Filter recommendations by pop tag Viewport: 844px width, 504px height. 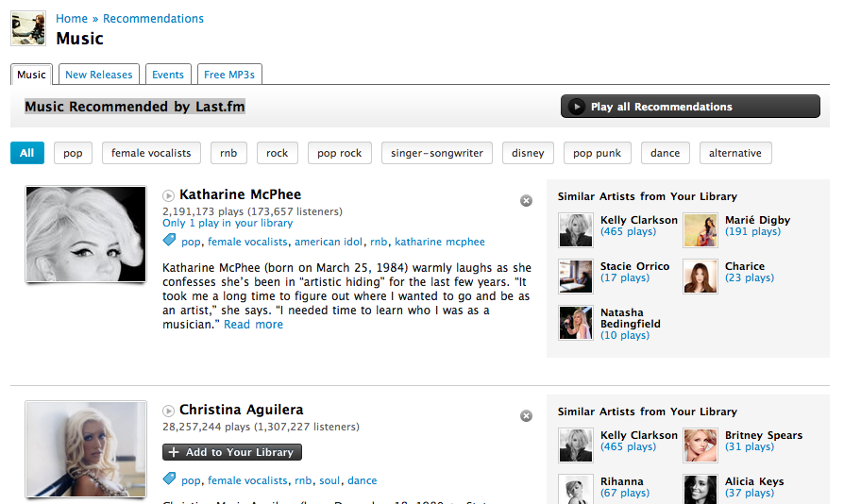click(x=73, y=153)
